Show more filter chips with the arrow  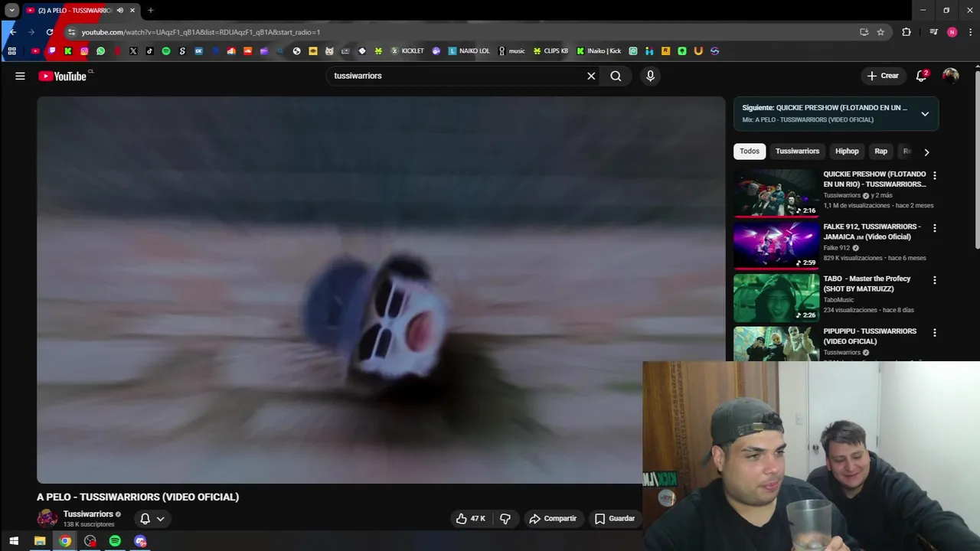[926, 152]
